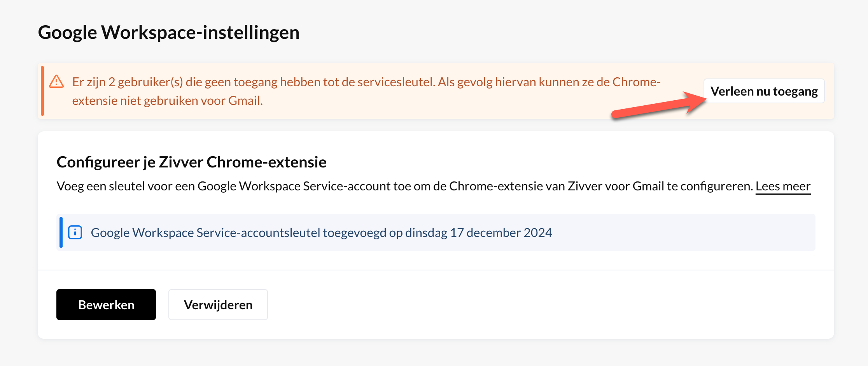
Task: Click the black 'Bewerken' button
Action: (106, 305)
